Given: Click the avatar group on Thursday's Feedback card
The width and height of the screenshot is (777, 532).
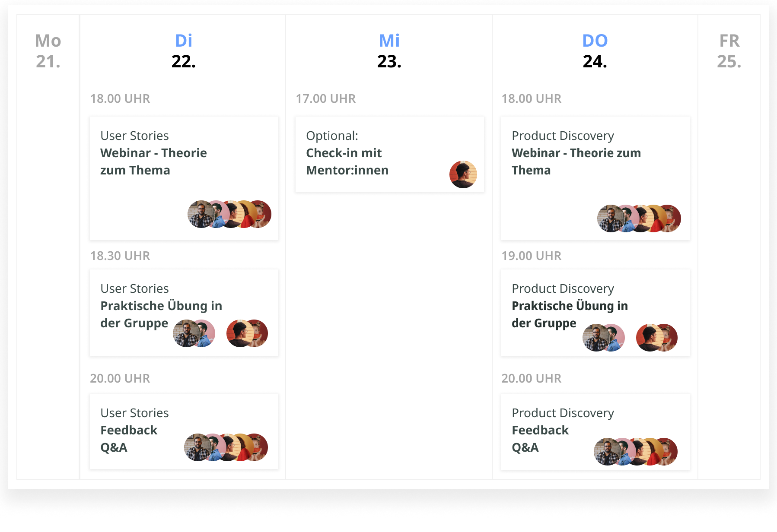Looking at the screenshot, I should click(x=636, y=452).
